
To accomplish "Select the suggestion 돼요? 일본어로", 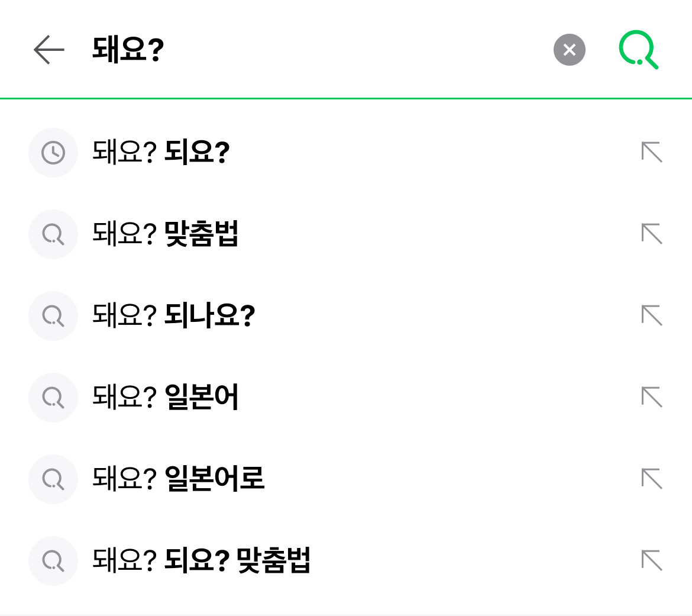I will [179, 479].
